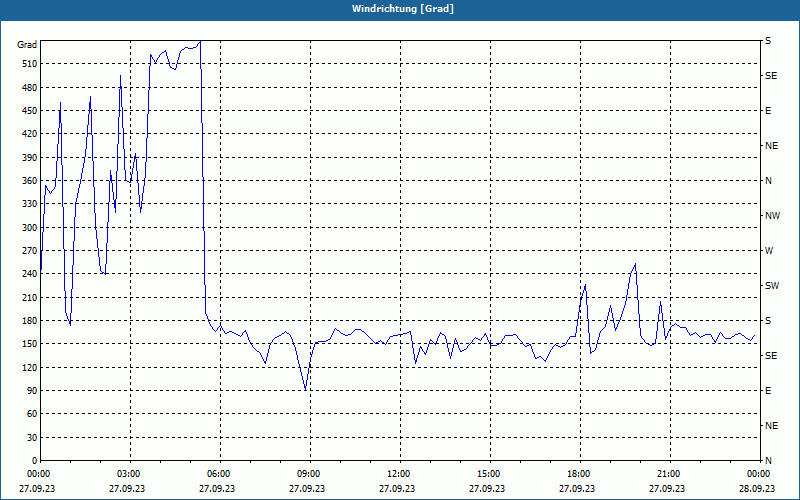
Task: Click the N compass label level with 360
Action: point(769,181)
